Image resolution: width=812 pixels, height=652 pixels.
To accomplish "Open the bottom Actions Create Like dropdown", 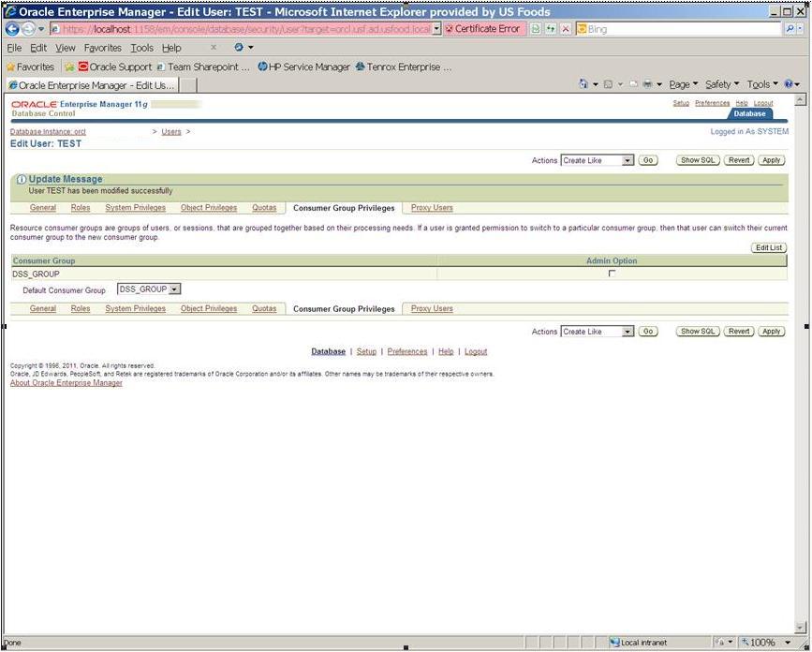I will [598, 332].
